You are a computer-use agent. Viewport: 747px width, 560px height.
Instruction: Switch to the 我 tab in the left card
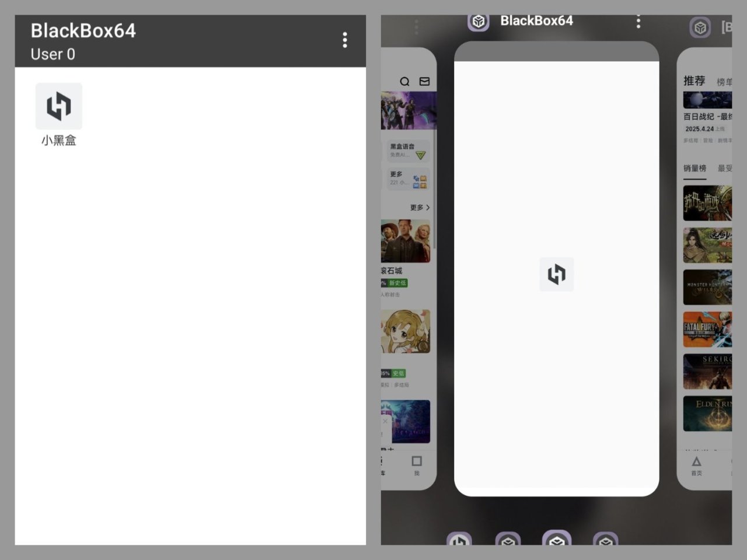[417, 466]
